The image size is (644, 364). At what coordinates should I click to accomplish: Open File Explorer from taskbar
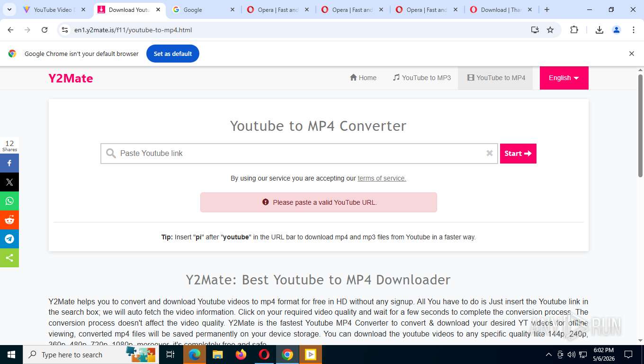(x=218, y=355)
